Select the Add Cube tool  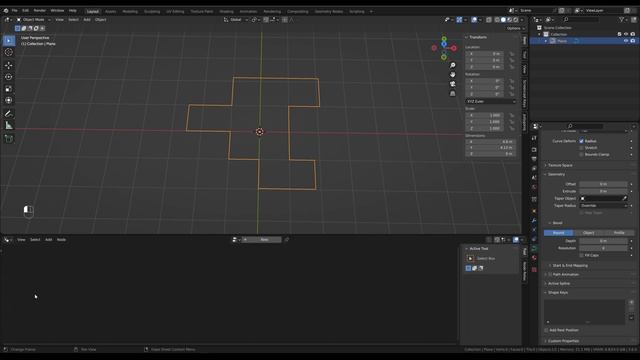tap(9, 139)
